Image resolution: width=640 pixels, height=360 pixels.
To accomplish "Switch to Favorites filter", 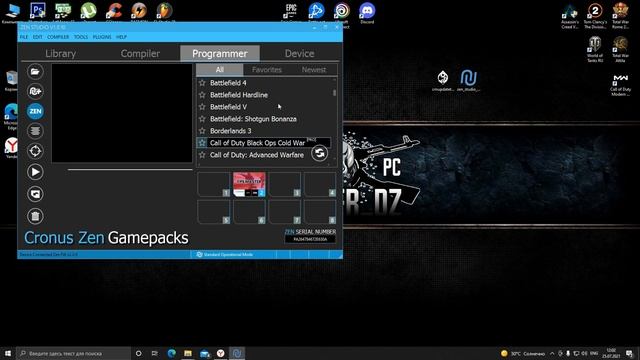I will (267, 70).
